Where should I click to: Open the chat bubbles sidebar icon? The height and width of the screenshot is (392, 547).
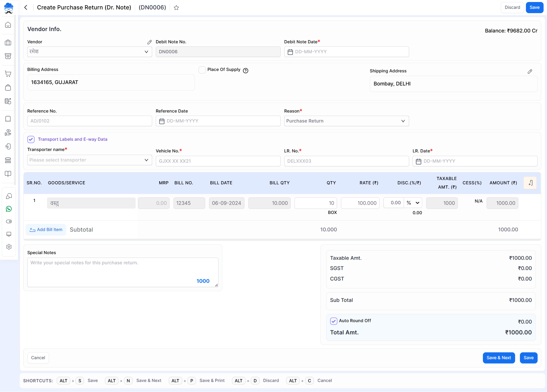(9, 196)
